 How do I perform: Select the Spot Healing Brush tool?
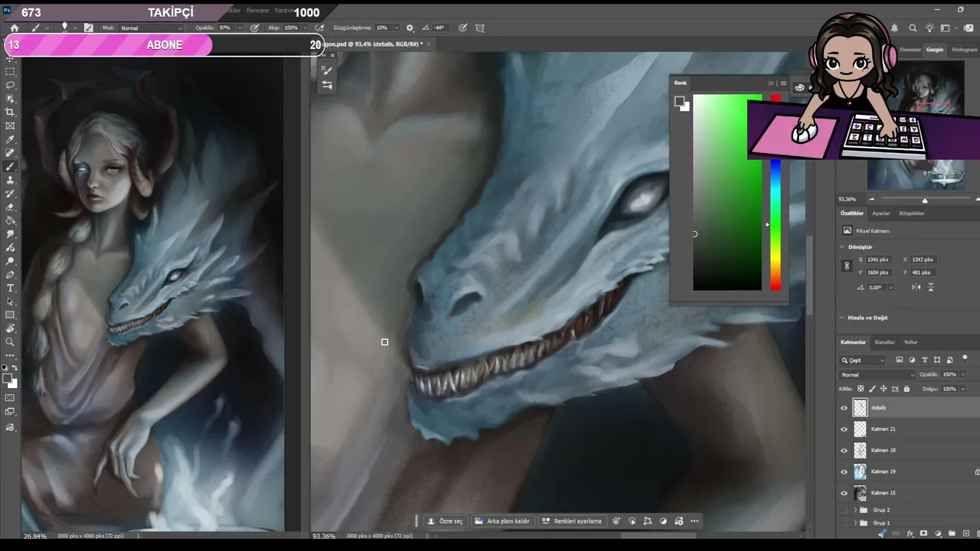pyautogui.click(x=10, y=153)
